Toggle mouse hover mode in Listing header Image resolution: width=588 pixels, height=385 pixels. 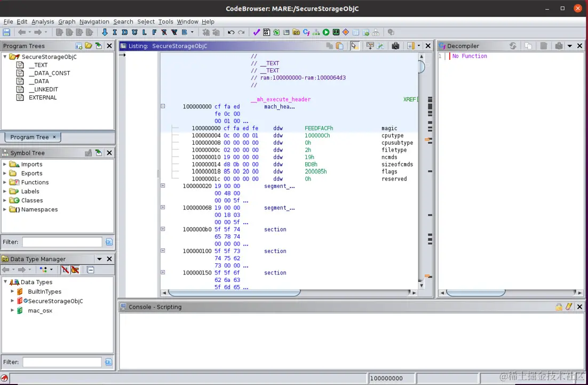coord(354,46)
